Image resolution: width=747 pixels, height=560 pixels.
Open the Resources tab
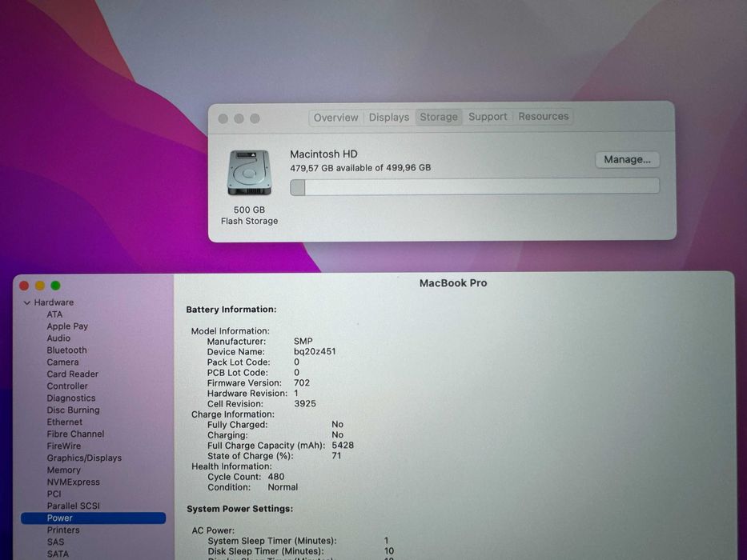point(543,116)
